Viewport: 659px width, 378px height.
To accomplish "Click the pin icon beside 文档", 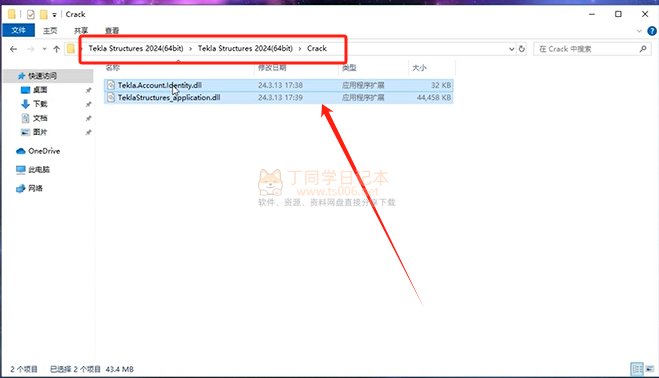I will tap(88, 119).
